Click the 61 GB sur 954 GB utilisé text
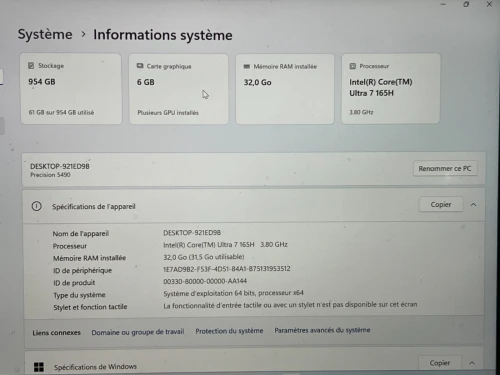500x375 pixels. click(61, 112)
